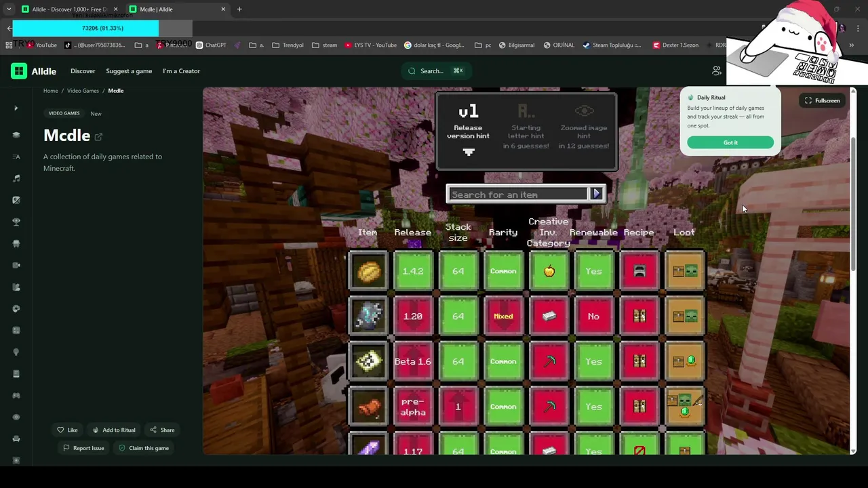The width and height of the screenshot is (868, 488).
Task: Close the Mcdle | Alldle tab
Action: (223, 9)
